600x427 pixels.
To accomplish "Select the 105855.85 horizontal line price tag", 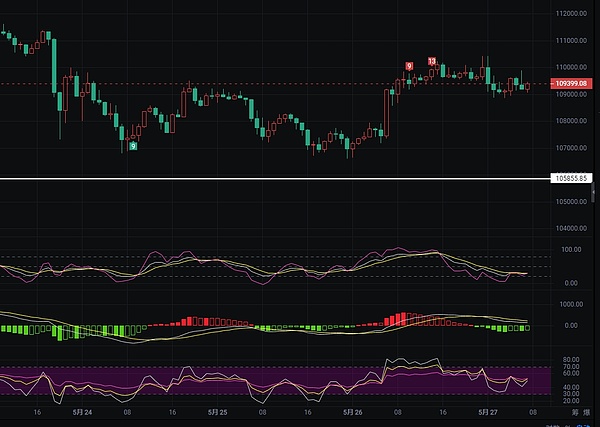I will click(570, 179).
